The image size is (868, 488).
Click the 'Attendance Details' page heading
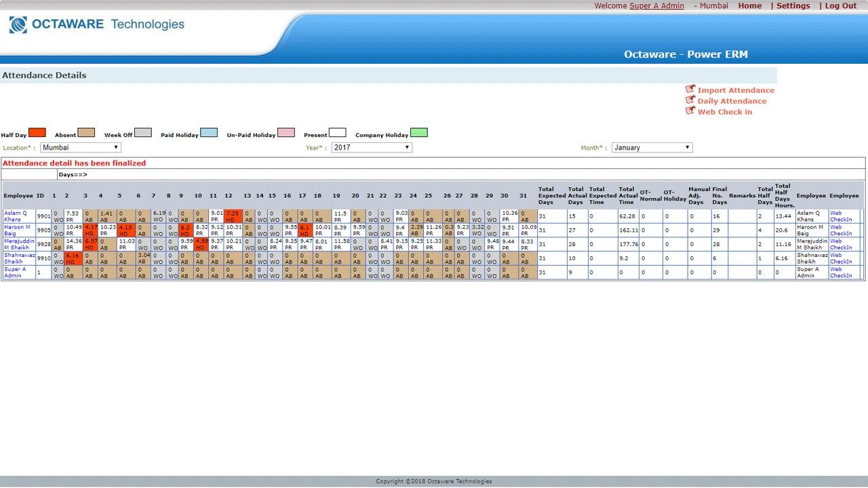(44, 75)
